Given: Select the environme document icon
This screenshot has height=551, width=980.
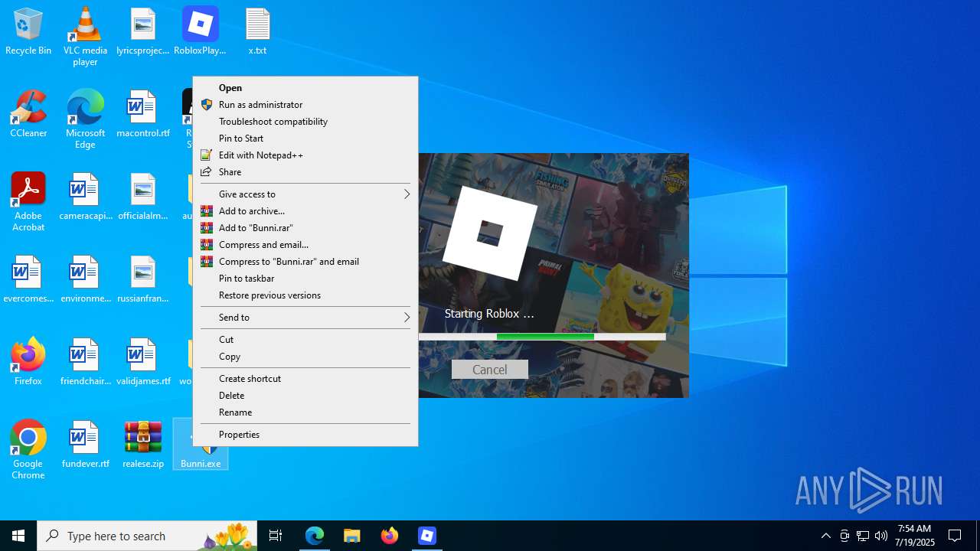Looking at the screenshot, I should [x=85, y=279].
